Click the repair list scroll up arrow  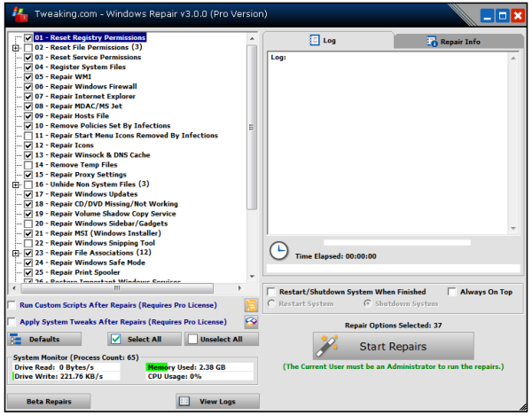tap(252, 39)
